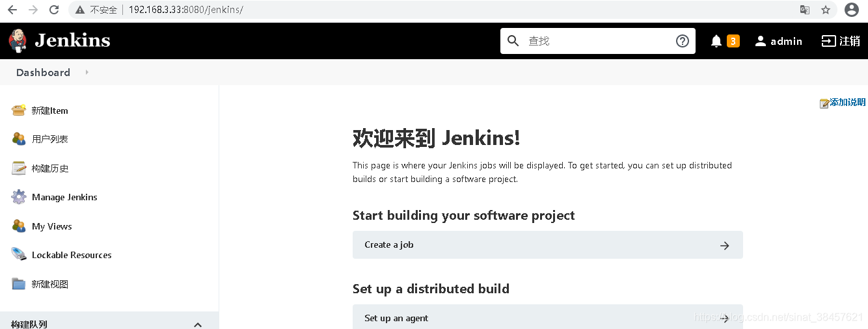The width and height of the screenshot is (868, 329).
Task: Open the 用户列表 sidebar entry
Action: pos(50,139)
